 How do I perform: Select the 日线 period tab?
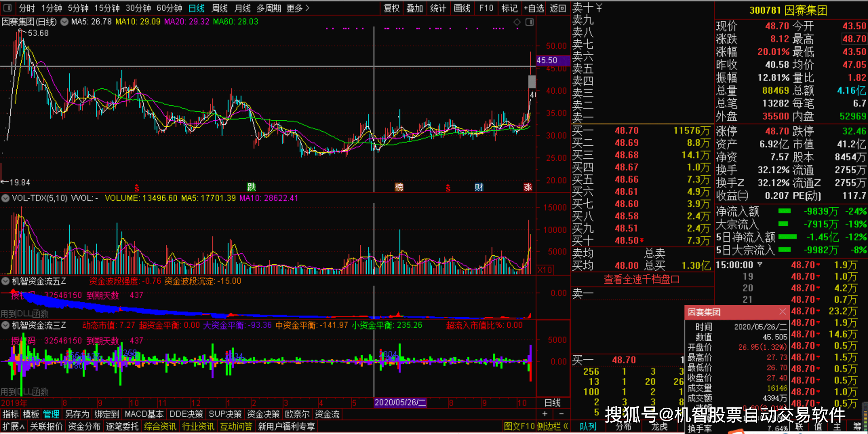(197, 8)
